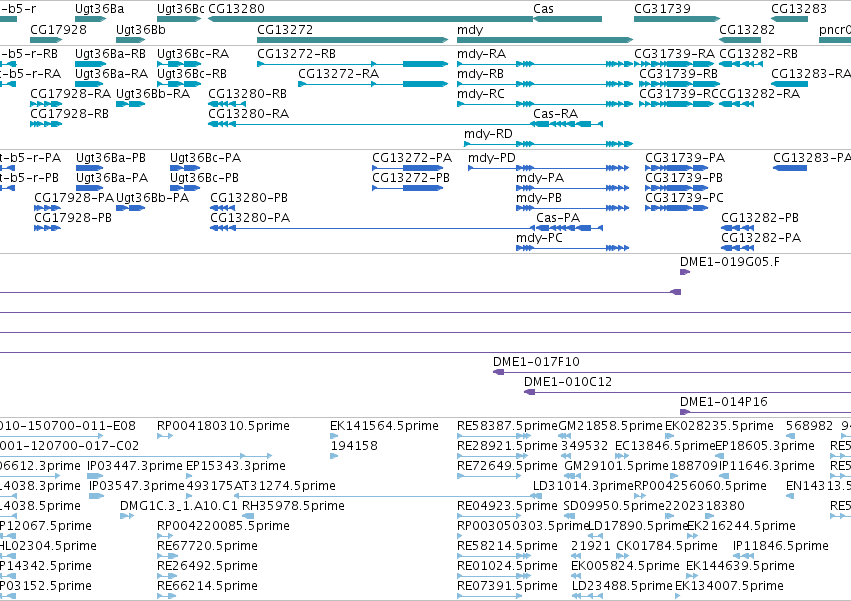
Task: Select the mdy-RC transcript label
Action: pos(481,94)
